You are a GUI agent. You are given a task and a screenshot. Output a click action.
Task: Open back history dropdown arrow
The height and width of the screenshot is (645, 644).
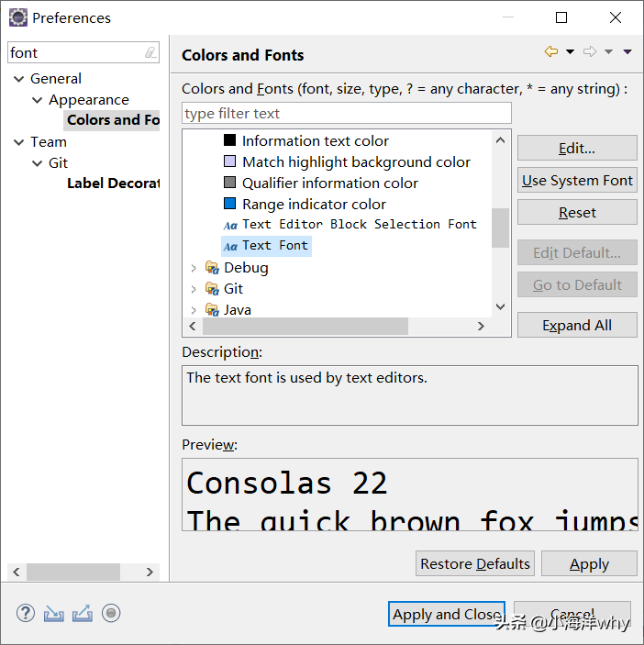[570, 51]
